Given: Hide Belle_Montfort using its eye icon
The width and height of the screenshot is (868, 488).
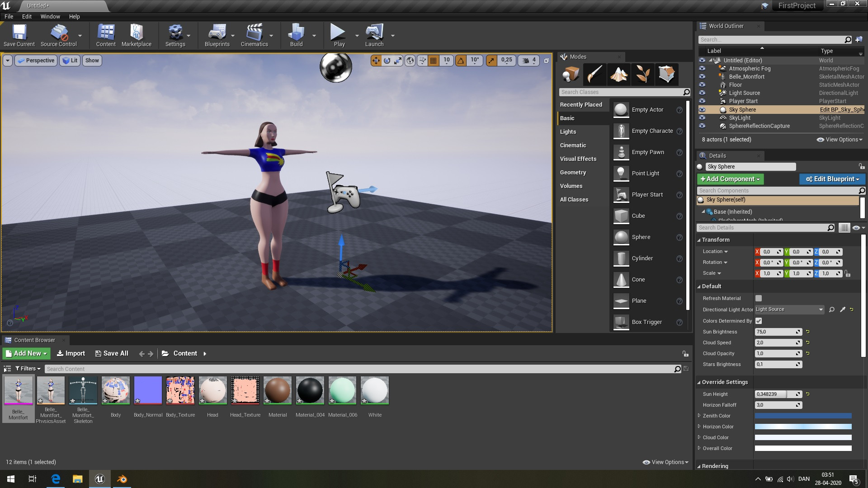Looking at the screenshot, I should (702, 77).
